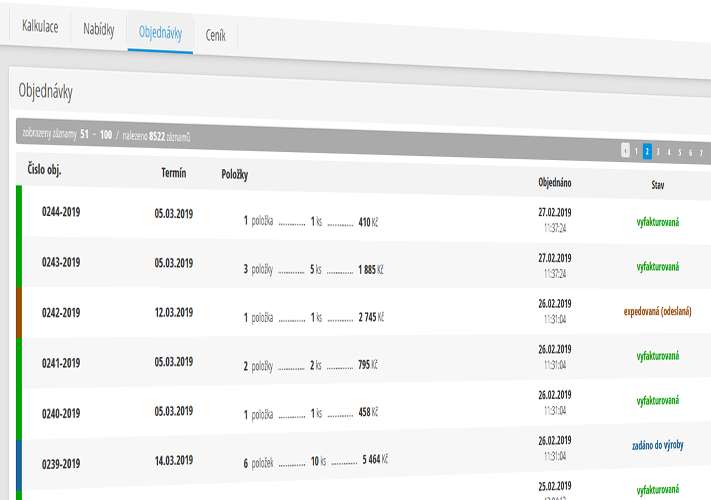
Task: Open order 0239-2019 details
Action: [x=60, y=463]
